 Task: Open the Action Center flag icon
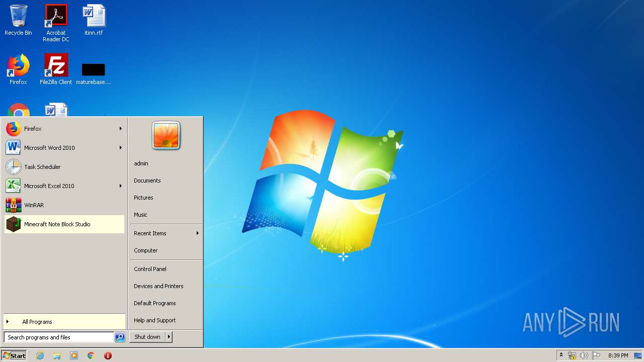(596, 355)
